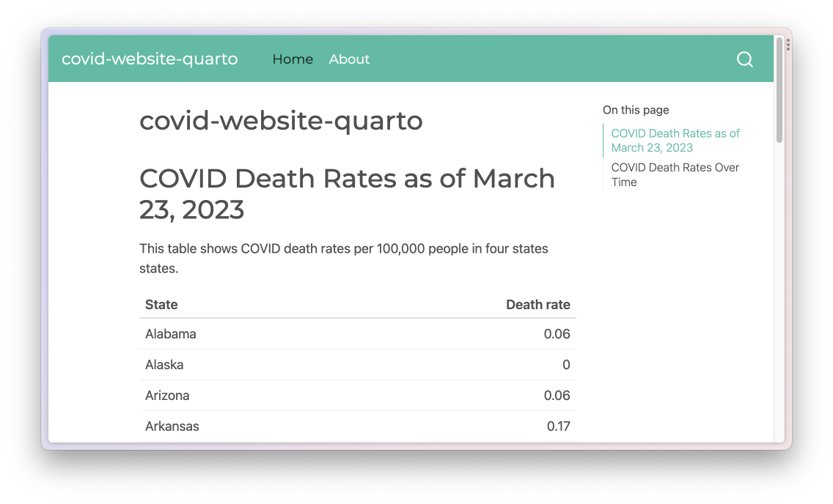Viewport: 833px width, 504px height.
Task: Open the search with the magnifying glass icon
Action: (x=744, y=59)
